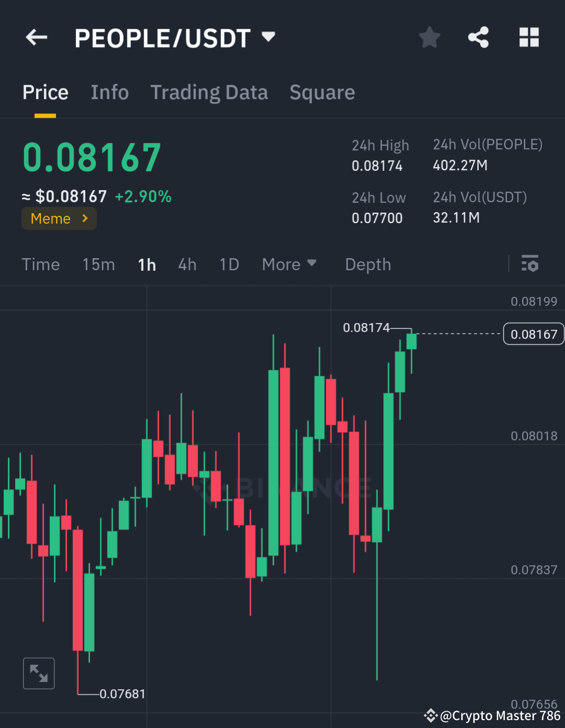Click the Info section link
This screenshot has width=565, height=728.
tap(110, 92)
